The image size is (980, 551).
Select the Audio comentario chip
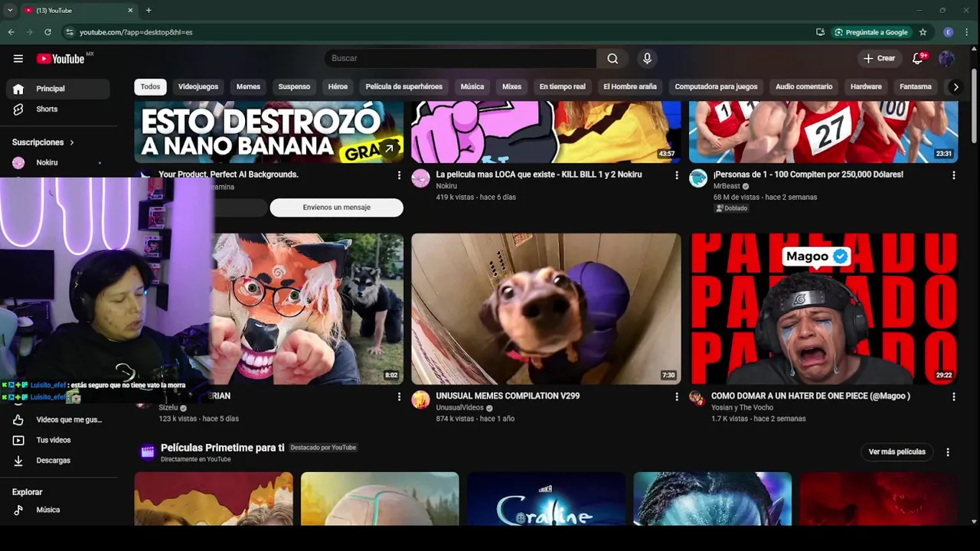point(804,87)
